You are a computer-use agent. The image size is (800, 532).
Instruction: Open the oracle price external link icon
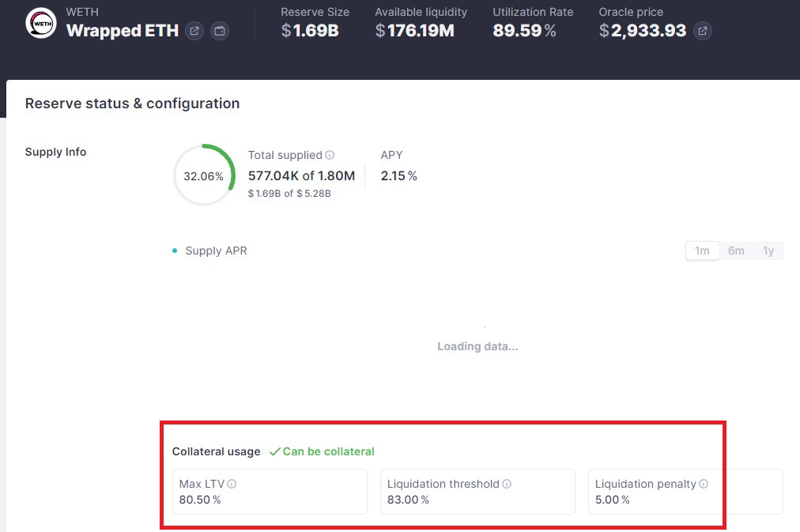(x=703, y=31)
